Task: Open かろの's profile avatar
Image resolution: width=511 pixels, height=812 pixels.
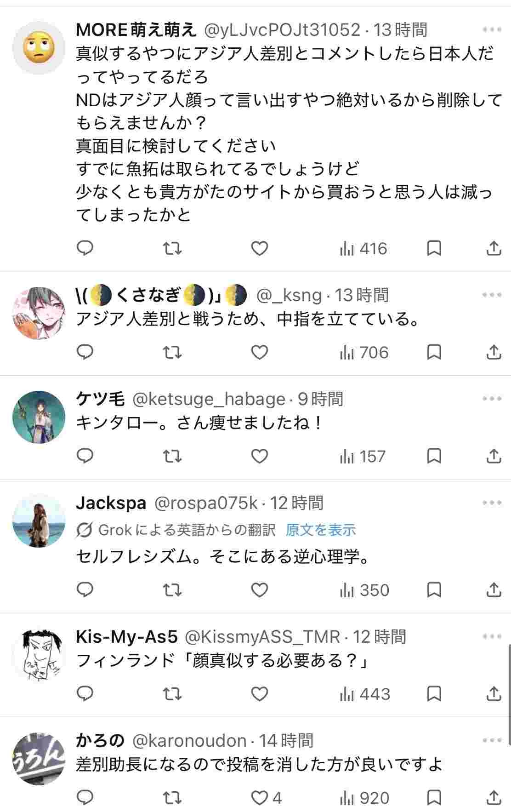Action: [39, 760]
